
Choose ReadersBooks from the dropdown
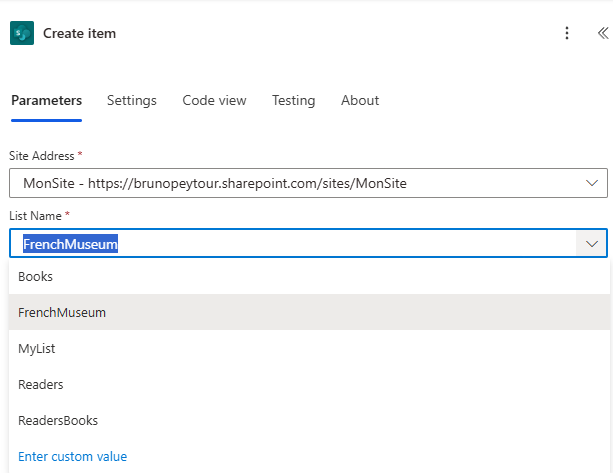58,420
